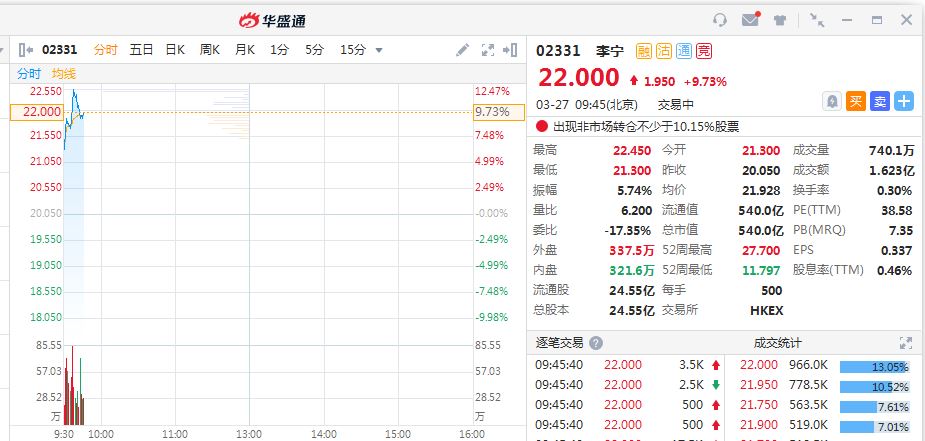Click the pencil drawing tool icon
925x441 pixels.
[462, 50]
